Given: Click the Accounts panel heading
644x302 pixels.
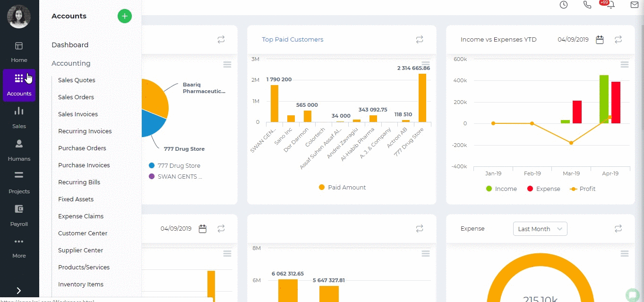Looking at the screenshot, I should pyautogui.click(x=69, y=16).
